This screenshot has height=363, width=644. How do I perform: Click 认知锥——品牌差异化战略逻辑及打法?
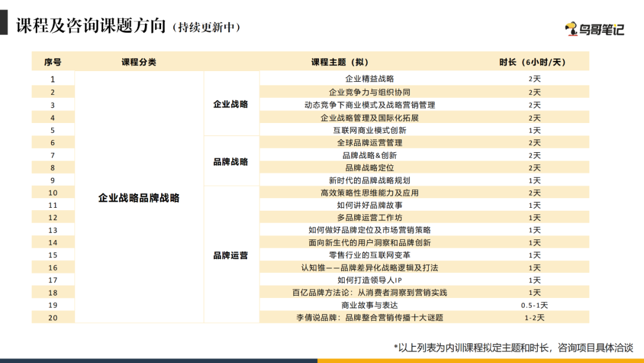[x=370, y=267]
